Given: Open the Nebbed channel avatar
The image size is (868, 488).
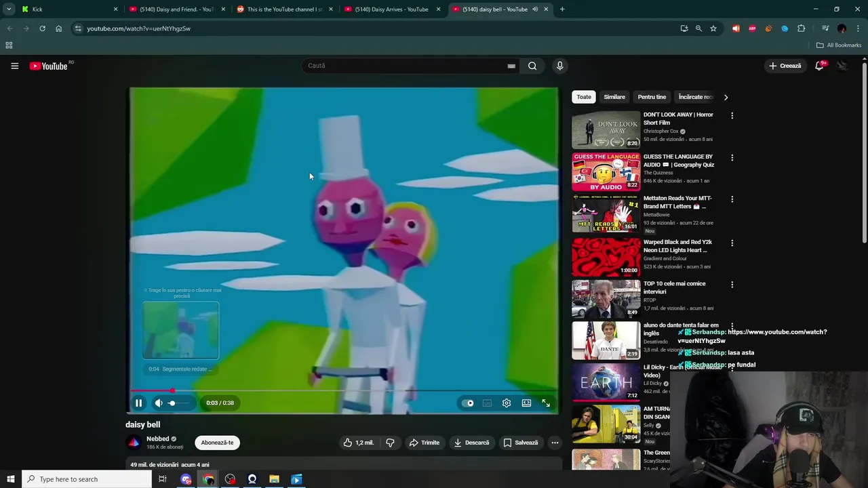Looking at the screenshot, I should (134, 443).
